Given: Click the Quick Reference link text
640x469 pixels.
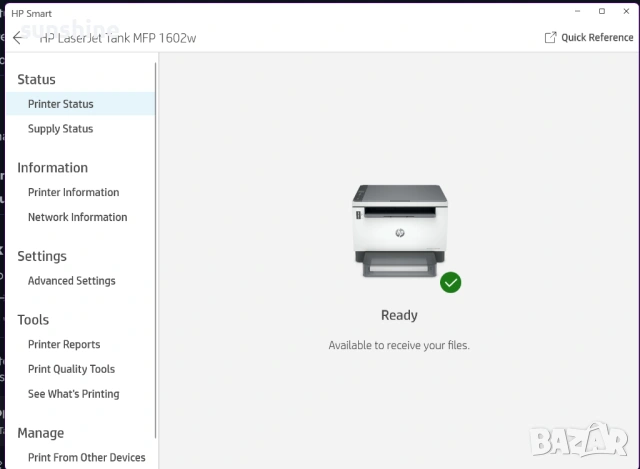Looking at the screenshot, I should (597, 37).
